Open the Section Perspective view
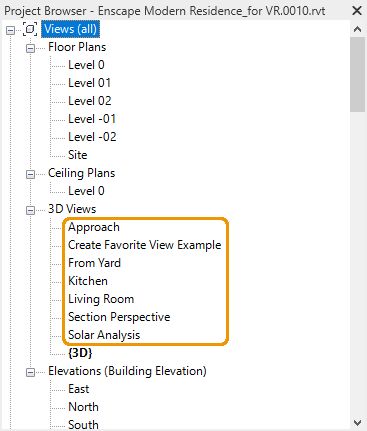Image resolution: width=367 pixels, height=431 pixels. (119, 317)
